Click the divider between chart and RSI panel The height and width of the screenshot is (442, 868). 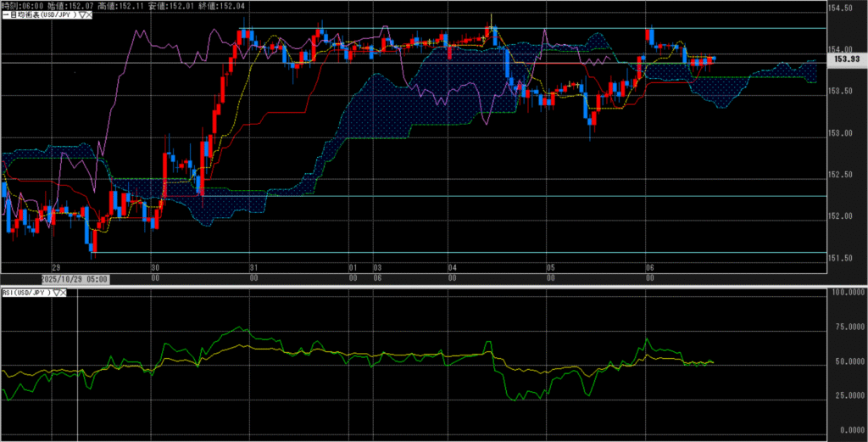tap(424, 286)
